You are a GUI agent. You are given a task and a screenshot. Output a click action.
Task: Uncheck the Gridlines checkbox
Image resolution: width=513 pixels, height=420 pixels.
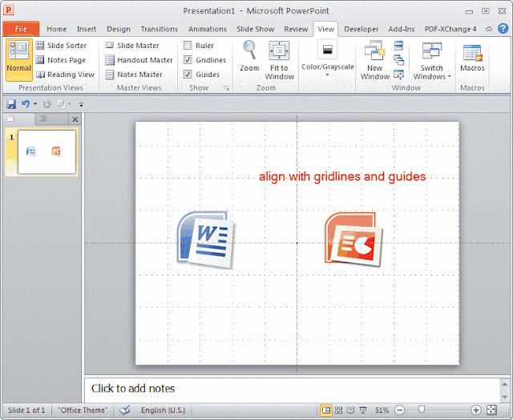click(x=188, y=60)
